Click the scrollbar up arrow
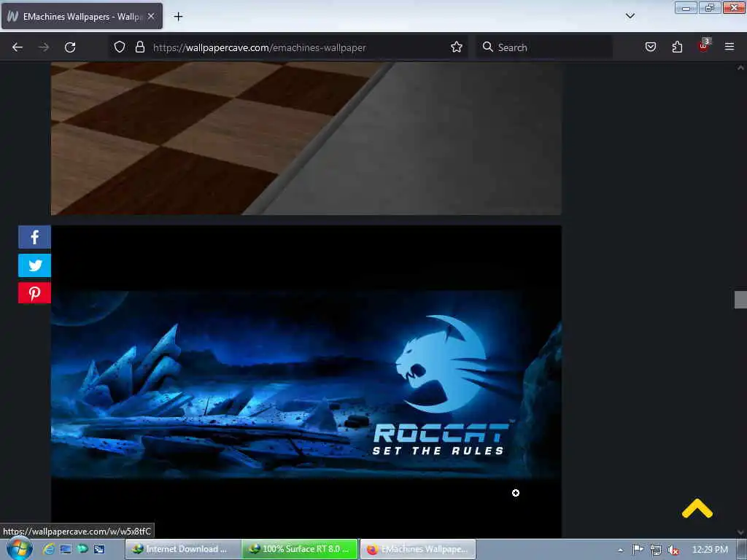The height and width of the screenshot is (560, 747). [740, 68]
